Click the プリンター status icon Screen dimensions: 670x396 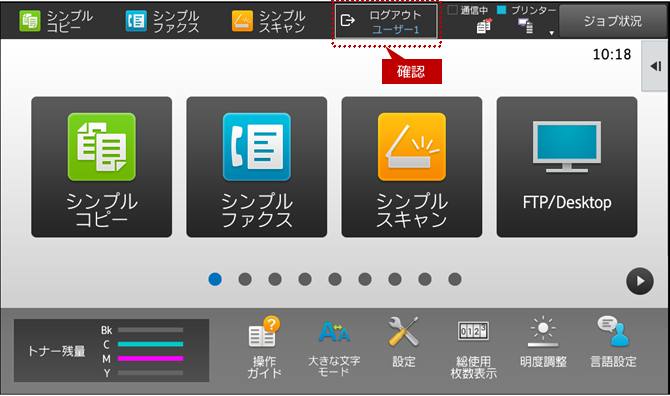(525, 26)
